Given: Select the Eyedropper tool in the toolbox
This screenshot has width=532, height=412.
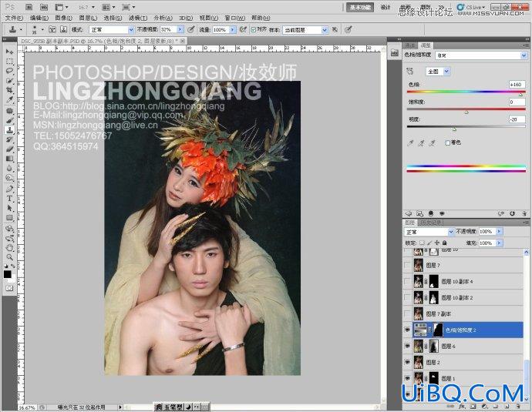Looking at the screenshot, I should click(9, 99).
